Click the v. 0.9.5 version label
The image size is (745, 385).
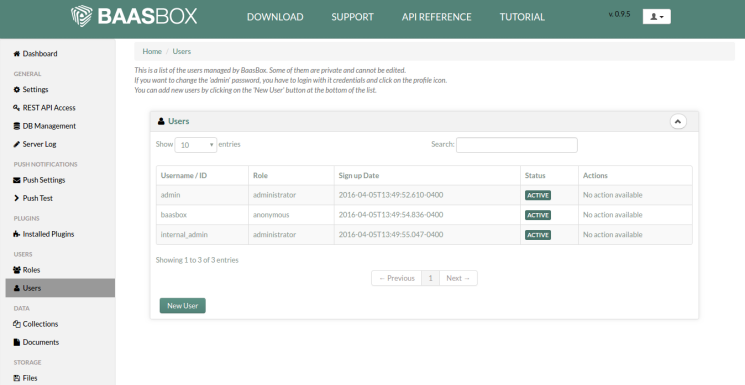coord(619,14)
